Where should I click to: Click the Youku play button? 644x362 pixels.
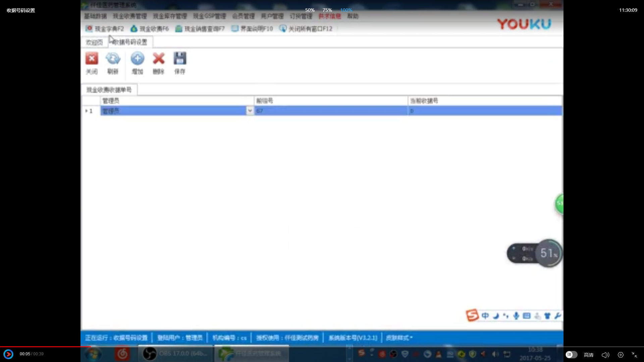tap(8, 354)
